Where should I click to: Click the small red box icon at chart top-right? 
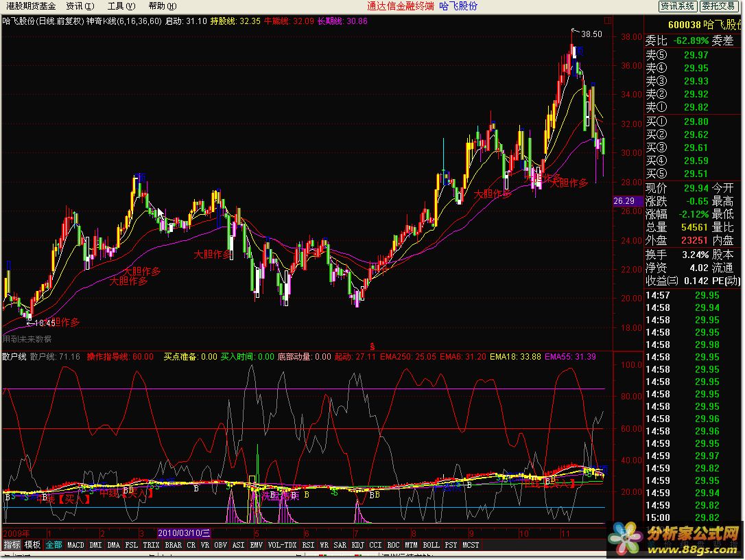click(608, 21)
